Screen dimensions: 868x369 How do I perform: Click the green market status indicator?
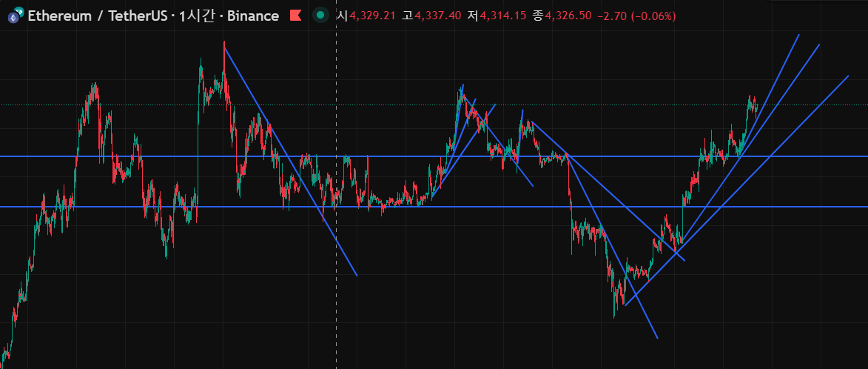click(320, 16)
